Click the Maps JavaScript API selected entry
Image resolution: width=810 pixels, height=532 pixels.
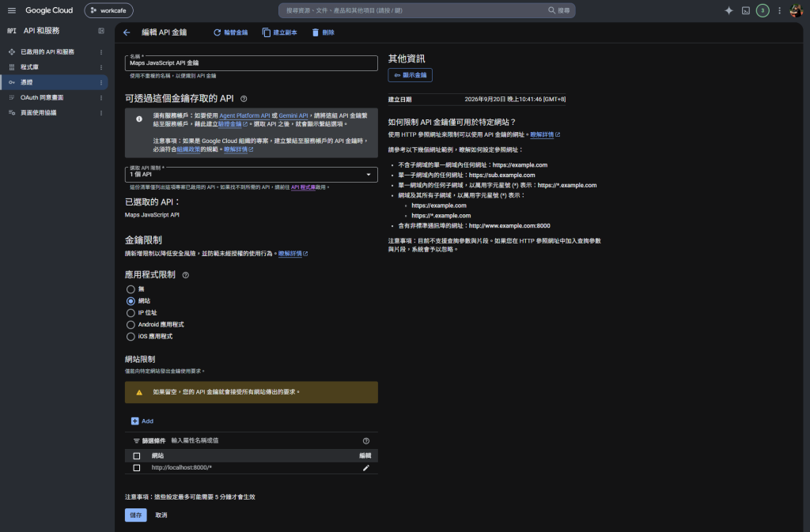[x=152, y=215]
